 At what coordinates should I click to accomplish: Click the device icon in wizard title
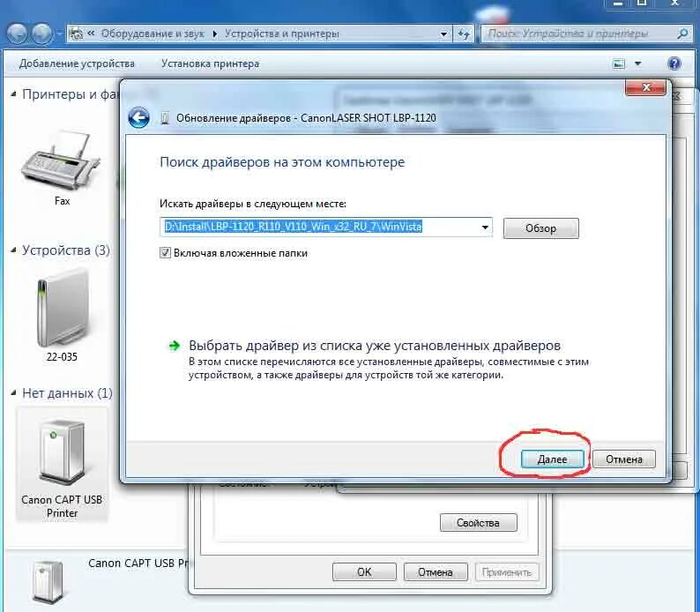point(165,118)
